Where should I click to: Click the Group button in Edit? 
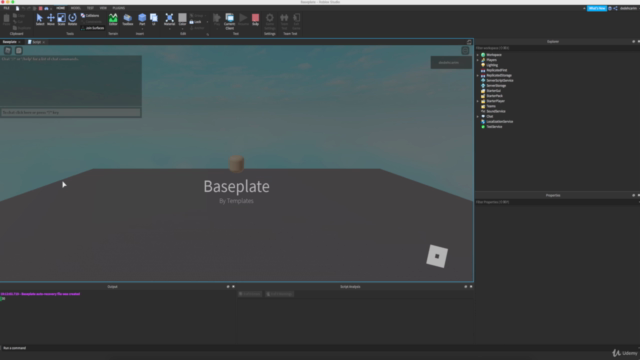tap(196, 16)
